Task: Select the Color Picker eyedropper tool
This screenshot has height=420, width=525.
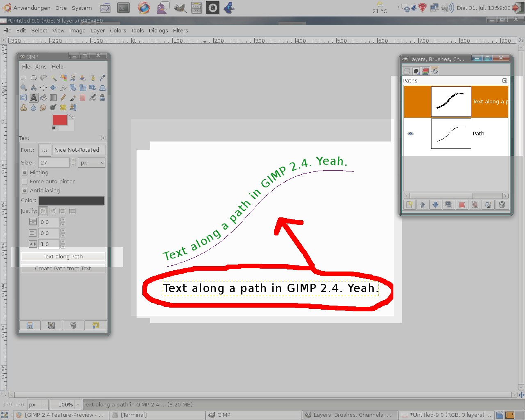Action: (103, 78)
